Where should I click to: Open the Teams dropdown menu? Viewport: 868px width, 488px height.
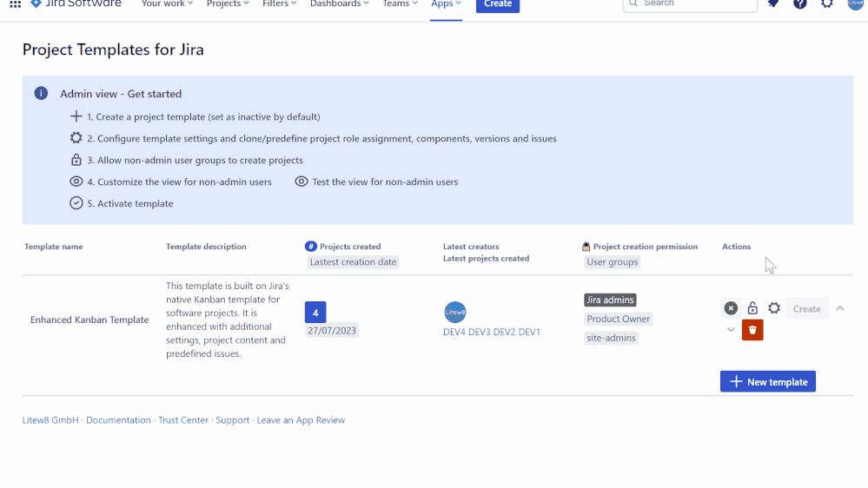400,3
